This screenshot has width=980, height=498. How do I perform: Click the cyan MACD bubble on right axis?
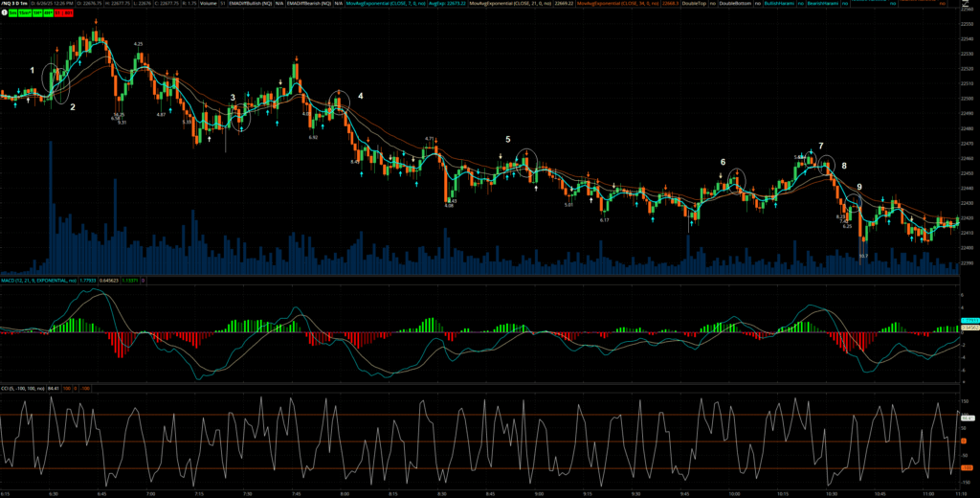[969, 321]
